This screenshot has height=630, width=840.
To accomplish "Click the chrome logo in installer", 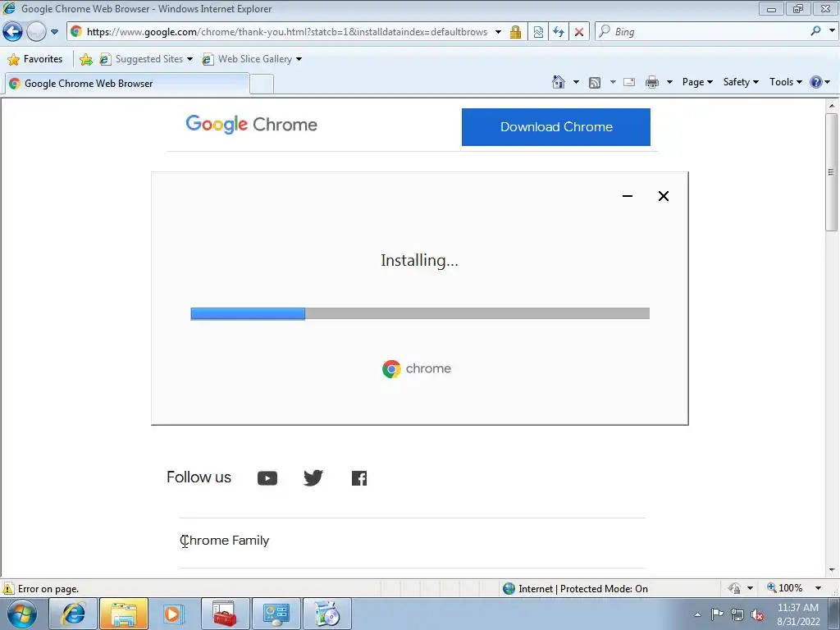I will [x=417, y=368].
